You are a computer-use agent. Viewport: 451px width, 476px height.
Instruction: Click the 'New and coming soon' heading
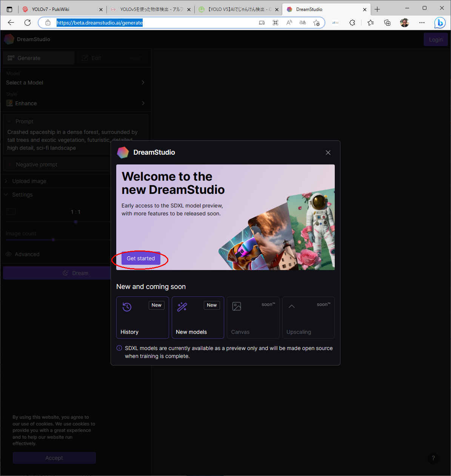[151, 287]
